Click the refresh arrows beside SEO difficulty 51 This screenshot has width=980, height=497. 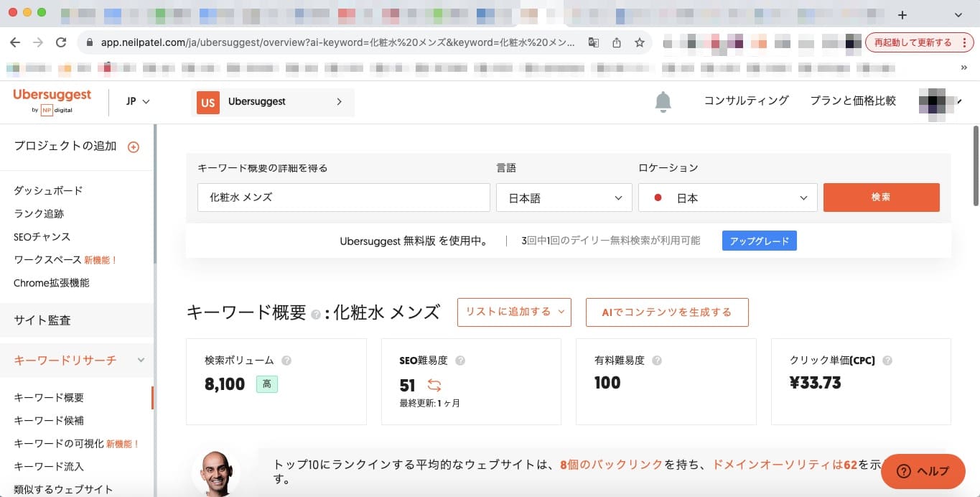point(434,384)
